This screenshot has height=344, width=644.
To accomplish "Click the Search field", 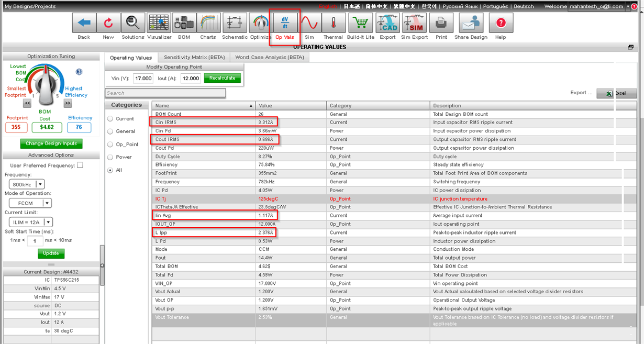I will click(x=165, y=93).
